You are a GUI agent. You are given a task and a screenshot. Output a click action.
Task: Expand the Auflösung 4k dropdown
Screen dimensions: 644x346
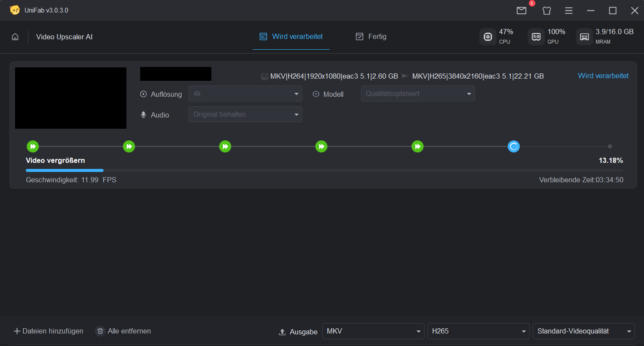[x=245, y=94]
